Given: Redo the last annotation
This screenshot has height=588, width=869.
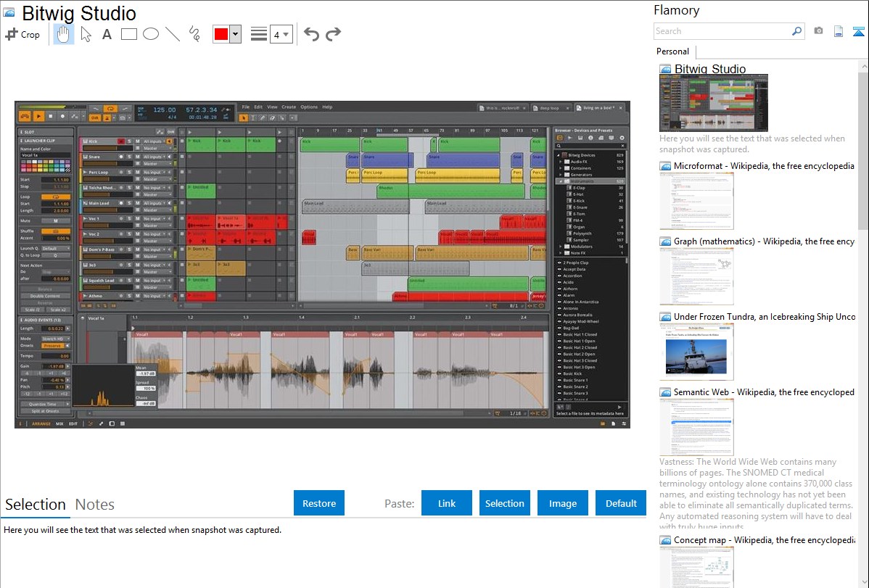Looking at the screenshot, I should pos(333,34).
